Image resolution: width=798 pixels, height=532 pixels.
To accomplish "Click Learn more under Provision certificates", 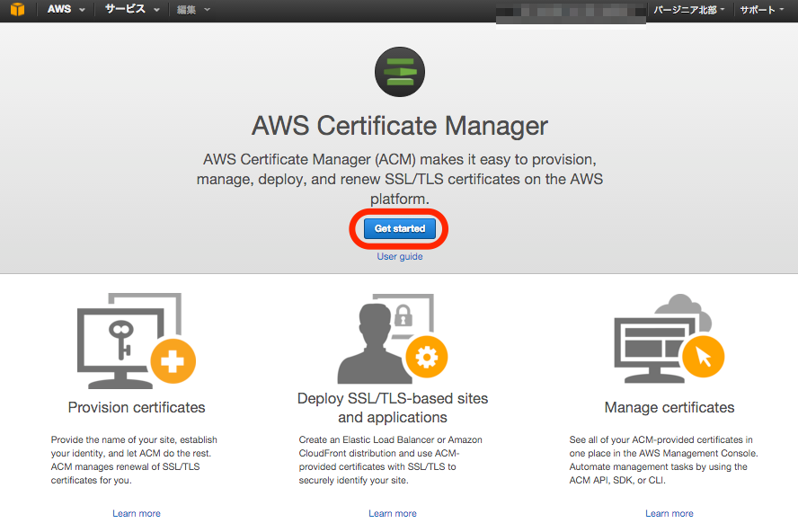I will (136, 513).
